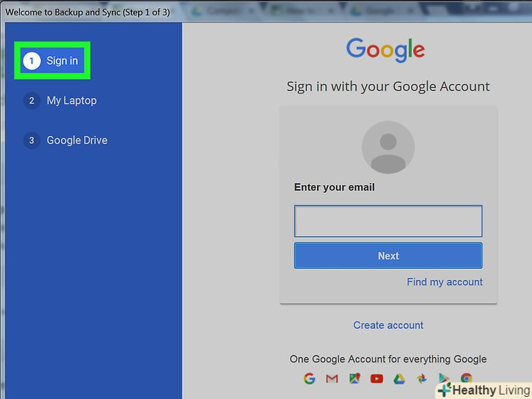Image resolution: width=532 pixels, height=399 pixels.
Task: Open the Find my account link
Action: [444, 282]
